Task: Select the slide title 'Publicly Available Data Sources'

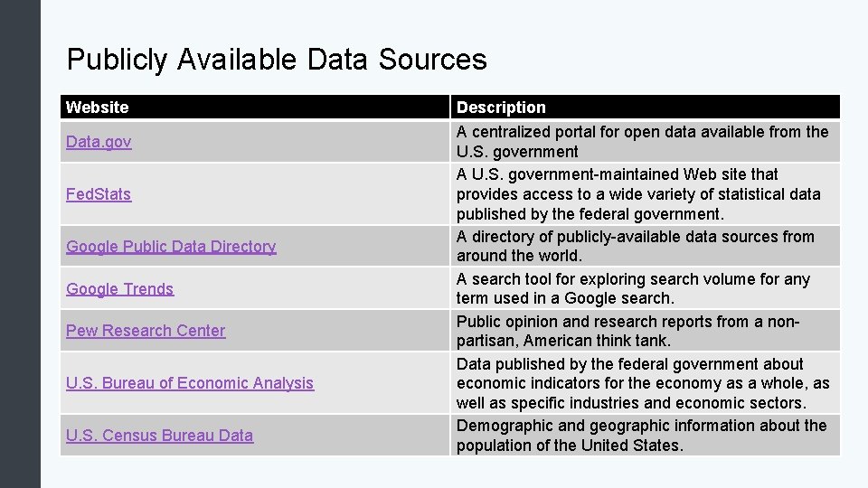Action: [277, 60]
